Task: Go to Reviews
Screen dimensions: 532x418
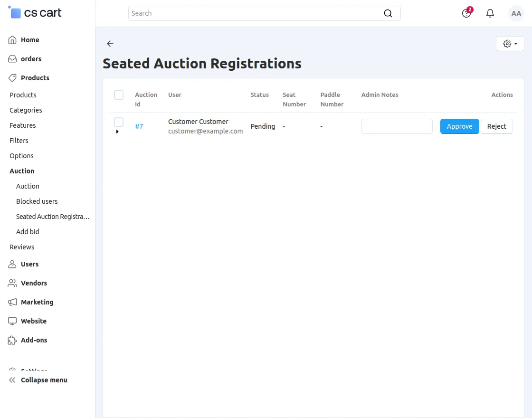Action: [22, 247]
